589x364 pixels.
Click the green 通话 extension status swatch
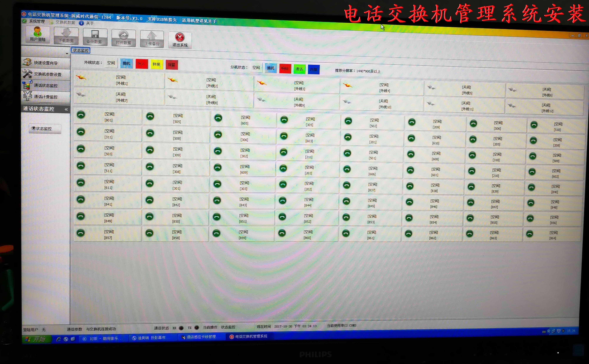(299, 69)
